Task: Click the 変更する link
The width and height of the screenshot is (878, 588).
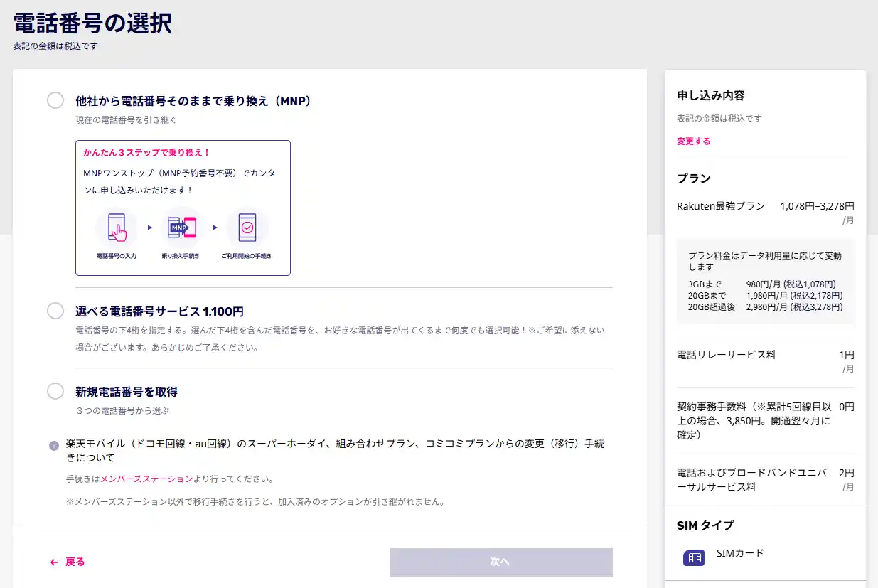Action: (x=693, y=141)
